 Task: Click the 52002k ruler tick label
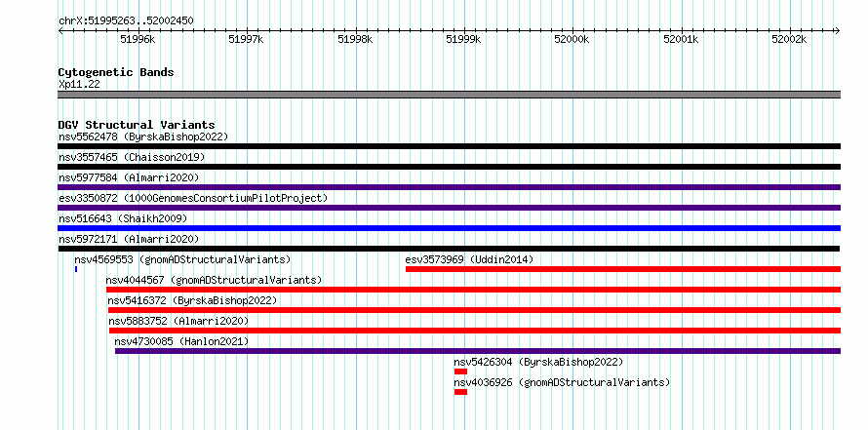tap(790, 40)
